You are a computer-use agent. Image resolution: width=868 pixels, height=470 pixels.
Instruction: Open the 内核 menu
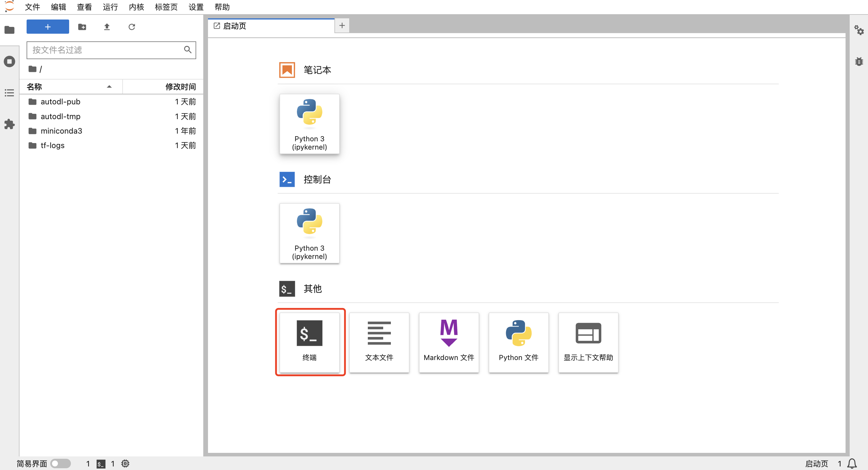[136, 7]
